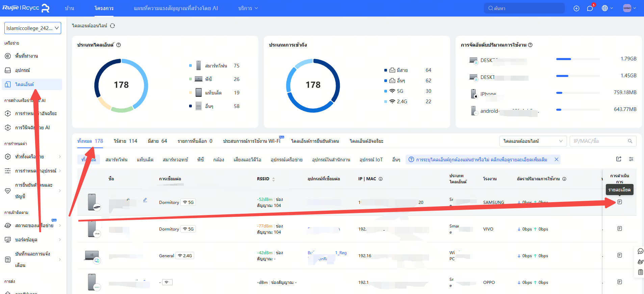Open the ไคลเอ็นต์อัจฉริยะ tab
The width and height of the screenshot is (644, 294).
(366, 141)
